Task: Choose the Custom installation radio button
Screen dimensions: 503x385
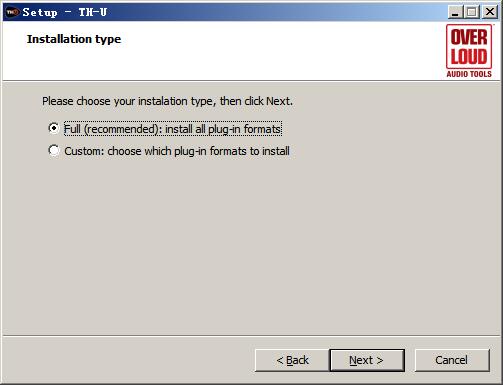Action: coord(54,150)
